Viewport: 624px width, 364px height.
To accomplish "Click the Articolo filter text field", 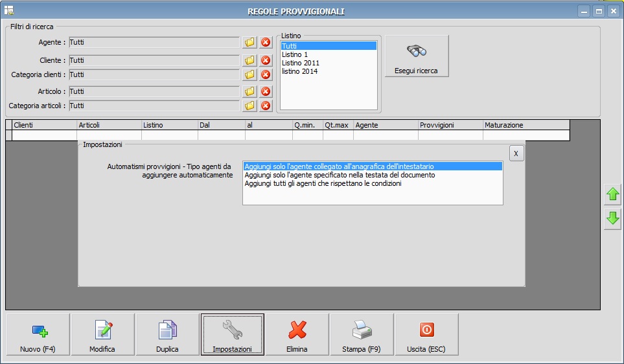I will 154,91.
